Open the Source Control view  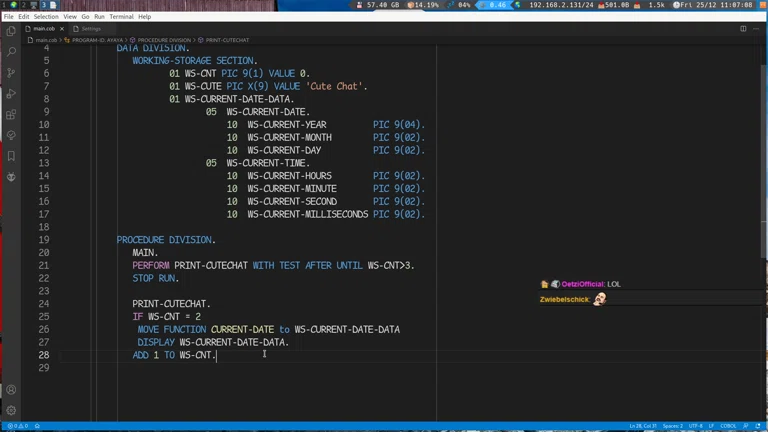coord(11,73)
